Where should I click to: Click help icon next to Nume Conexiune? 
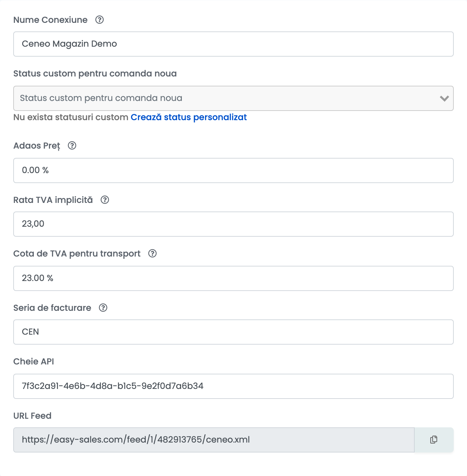pyautogui.click(x=99, y=20)
